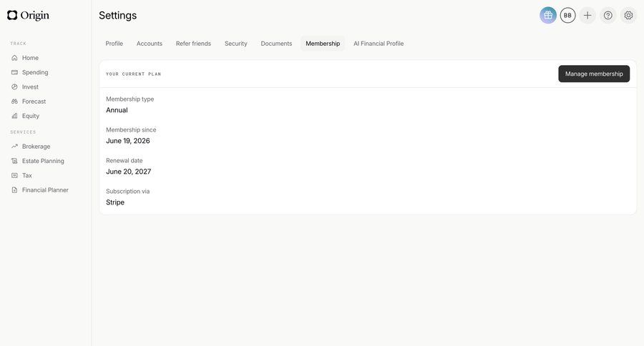Open Brokerage service link

pos(36,146)
